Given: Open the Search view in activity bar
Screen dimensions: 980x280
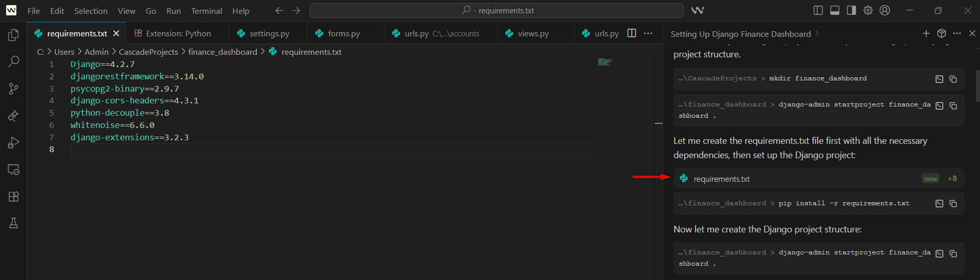Looking at the screenshot, I should coord(14,61).
